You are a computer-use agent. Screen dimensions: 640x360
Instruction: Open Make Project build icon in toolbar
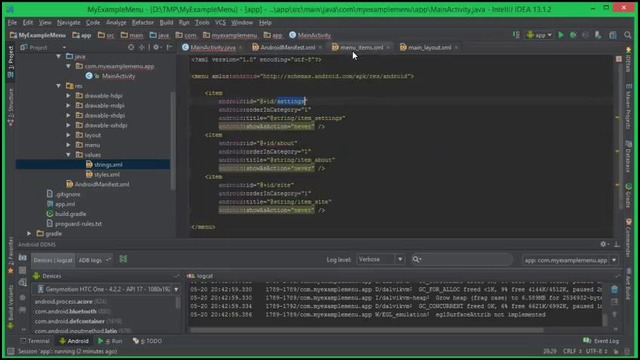(516, 35)
